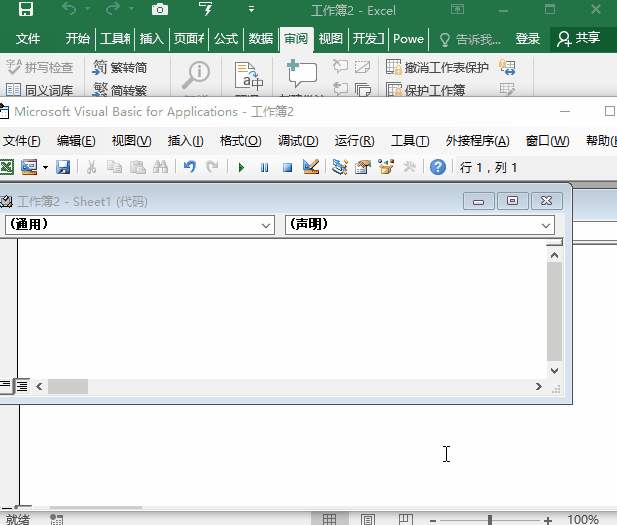
Task: Convert with 繁转简 button
Action: click(x=120, y=68)
